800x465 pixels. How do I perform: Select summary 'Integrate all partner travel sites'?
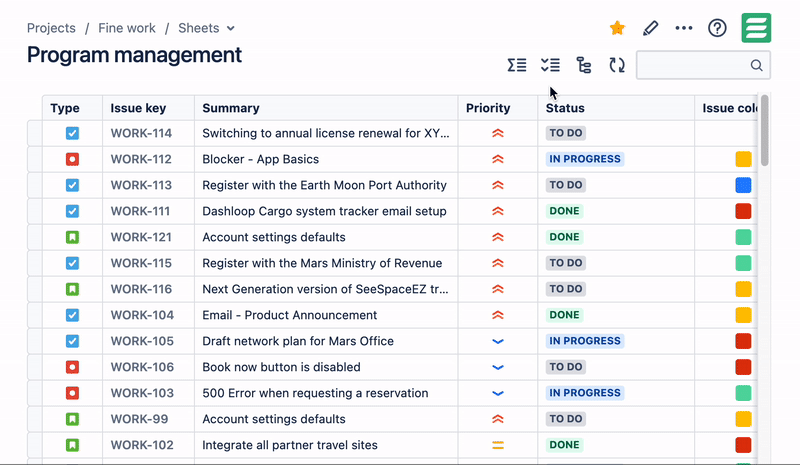click(x=290, y=445)
